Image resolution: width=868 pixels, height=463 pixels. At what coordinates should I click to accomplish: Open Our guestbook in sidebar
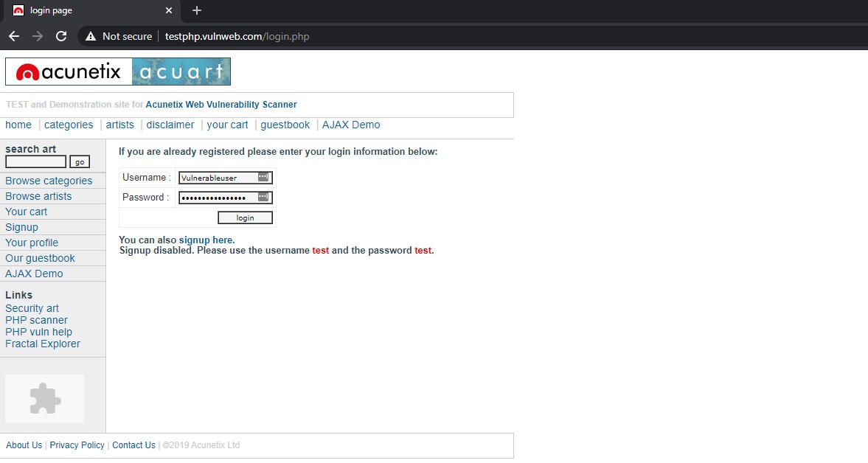point(40,258)
